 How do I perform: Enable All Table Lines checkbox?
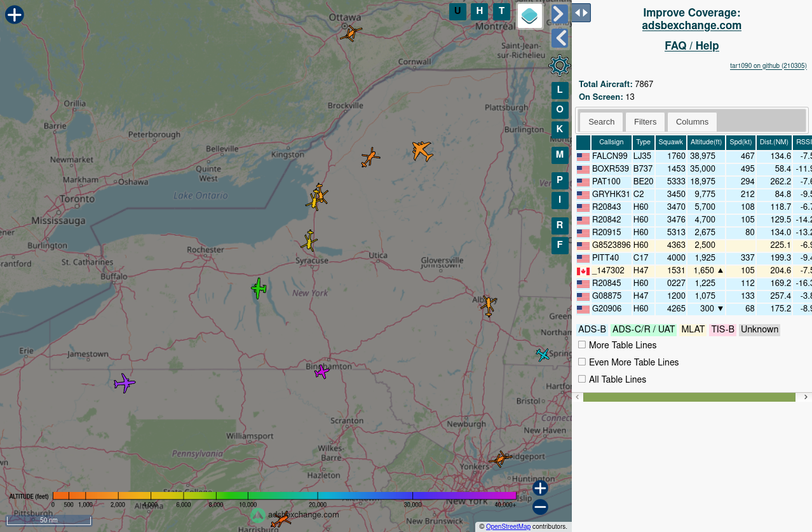click(582, 379)
